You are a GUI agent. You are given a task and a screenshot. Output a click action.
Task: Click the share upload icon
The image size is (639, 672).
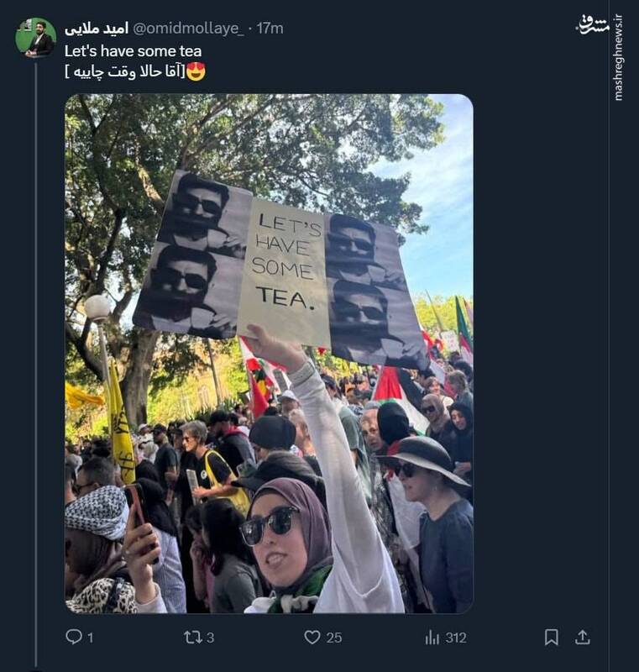pos(583,638)
